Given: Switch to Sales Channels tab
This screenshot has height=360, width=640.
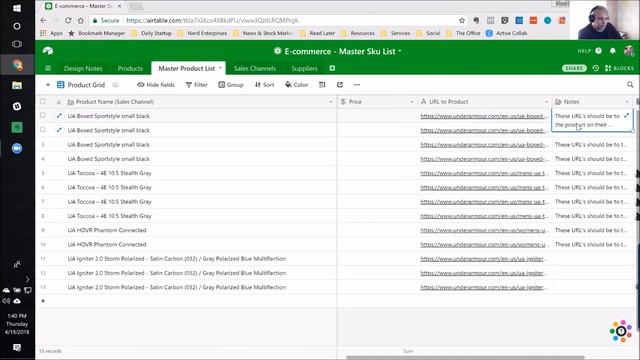Looking at the screenshot, I should pos(255,68).
